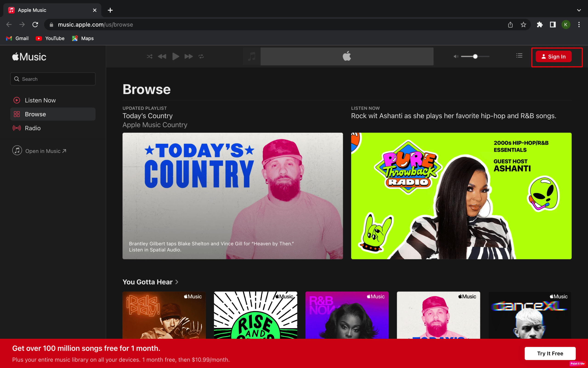Skip to previous track
Image resolution: width=588 pixels, height=368 pixels.
tap(162, 57)
